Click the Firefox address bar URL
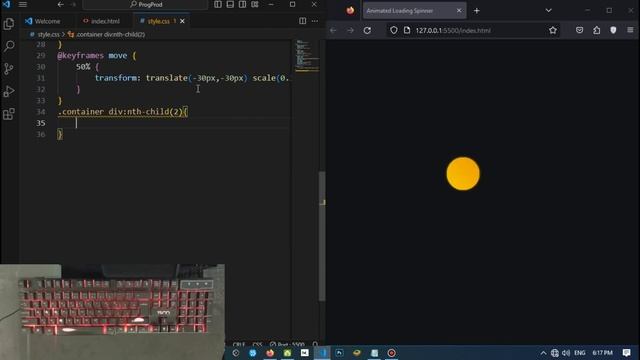The image size is (640, 360). (453, 30)
